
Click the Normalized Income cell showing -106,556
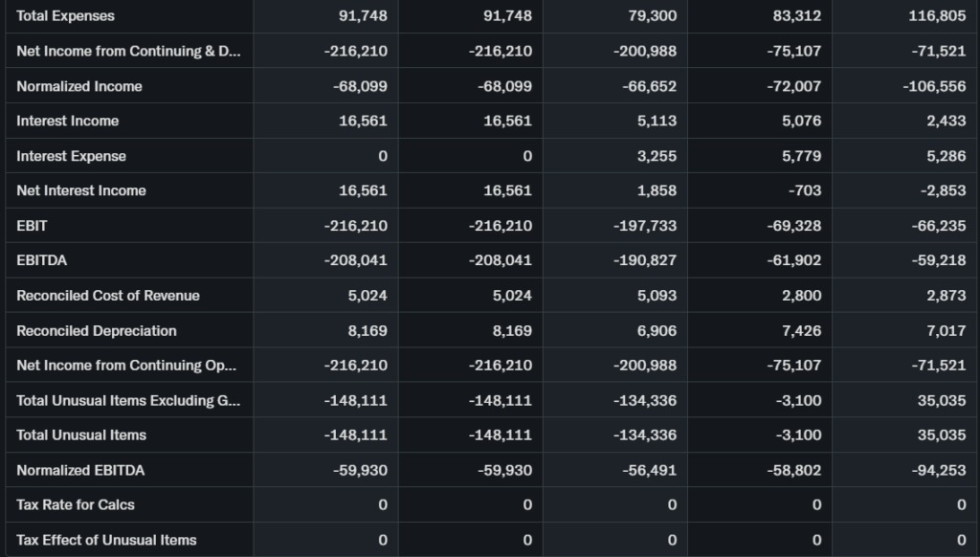click(x=934, y=86)
